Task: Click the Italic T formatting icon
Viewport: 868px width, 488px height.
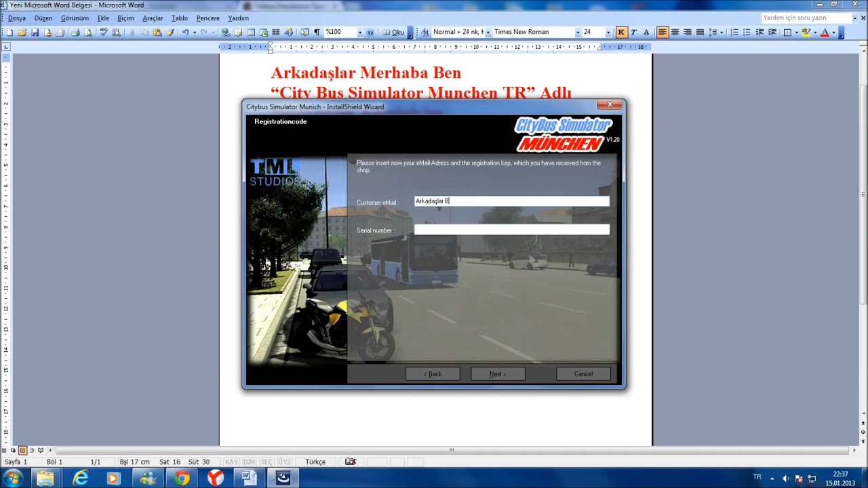Action: (633, 32)
